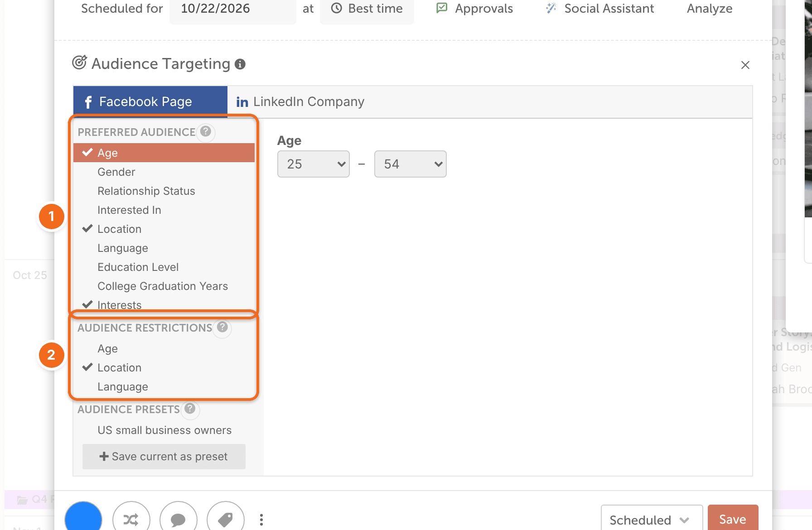Viewport: 812px width, 530px height.
Task: Click the tag icon button
Action: pos(225,519)
